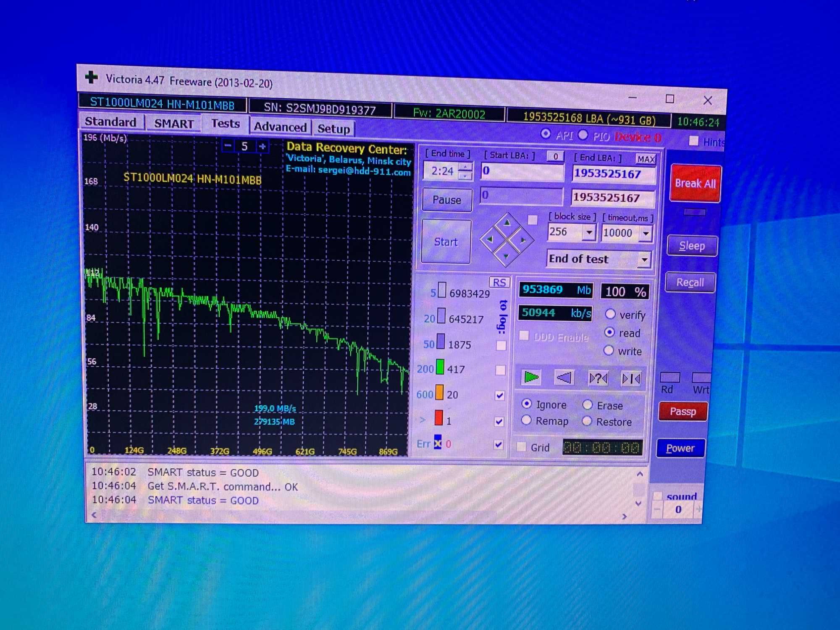
Task: Click the Rd indicator box
Action: coord(670,377)
